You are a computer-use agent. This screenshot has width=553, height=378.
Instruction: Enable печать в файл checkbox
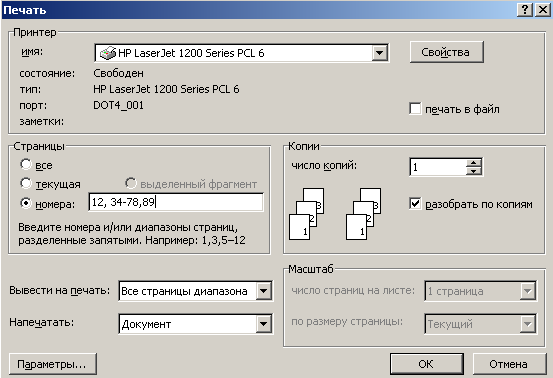tap(415, 109)
